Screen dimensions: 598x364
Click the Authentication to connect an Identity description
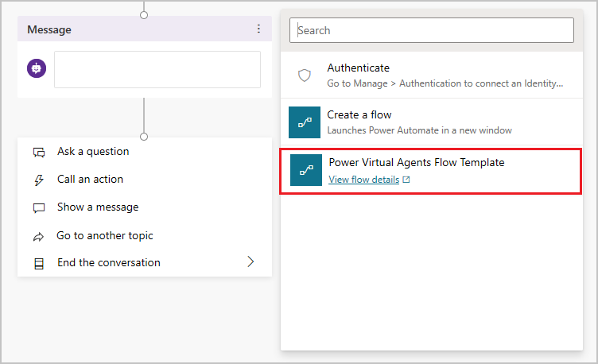[445, 83]
